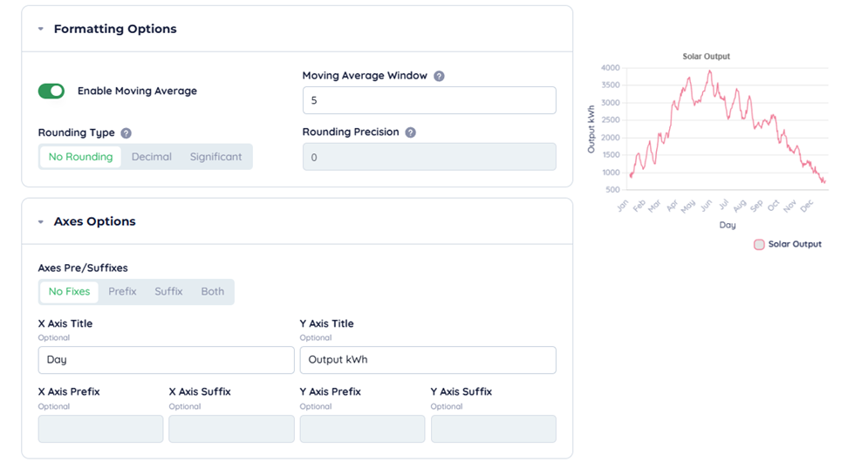The height and width of the screenshot is (475, 868).
Task: Click the Y Axis Suffix field
Action: 493,429
